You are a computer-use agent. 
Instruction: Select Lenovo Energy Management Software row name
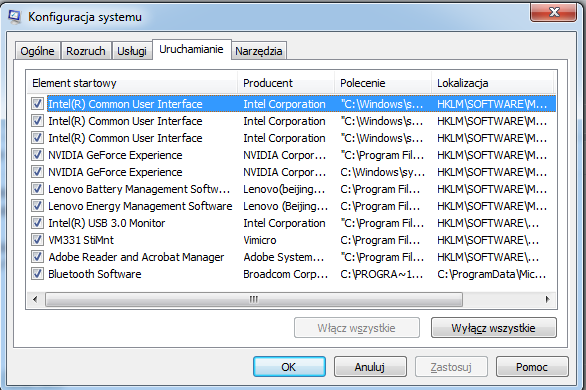click(x=140, y=206)
